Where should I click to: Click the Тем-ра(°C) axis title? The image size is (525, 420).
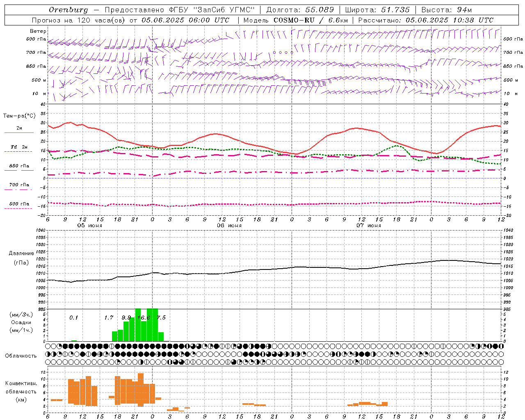click(x=19, y=116)
